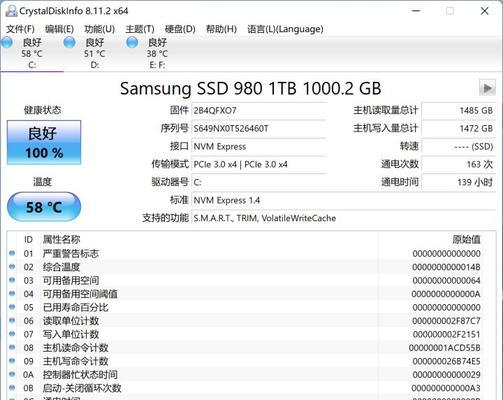This screenshot has height=400, width=503.
Task: Click the standard field NVM Express 1.4
Action: tap(344, 200)
